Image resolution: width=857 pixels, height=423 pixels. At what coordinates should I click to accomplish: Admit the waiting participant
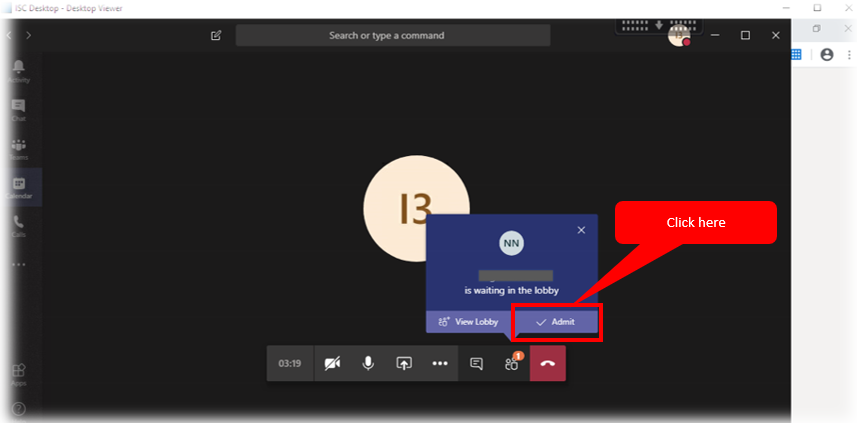555,322
